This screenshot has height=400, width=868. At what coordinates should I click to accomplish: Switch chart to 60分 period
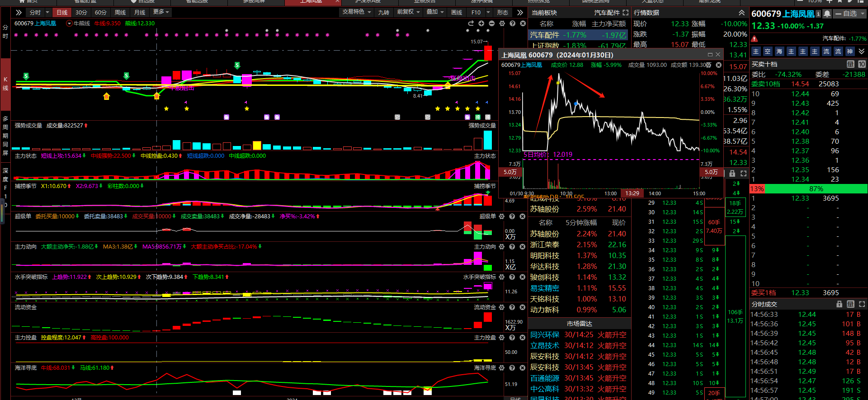pos(101,12)
